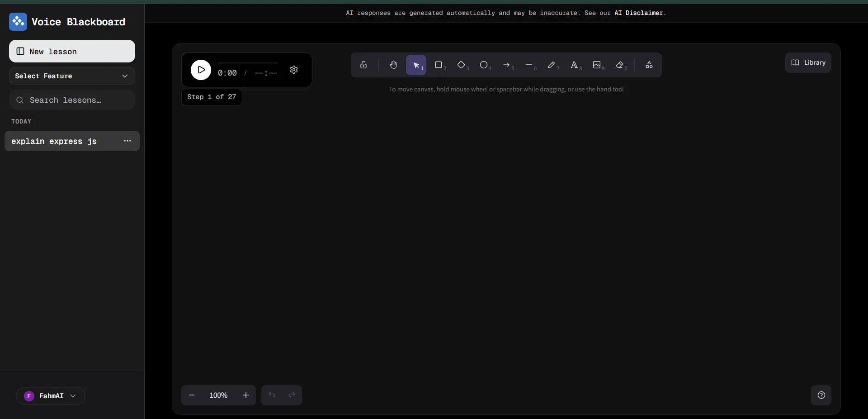
Task: Open playback settings gear
Action: (x=294, y=70)
